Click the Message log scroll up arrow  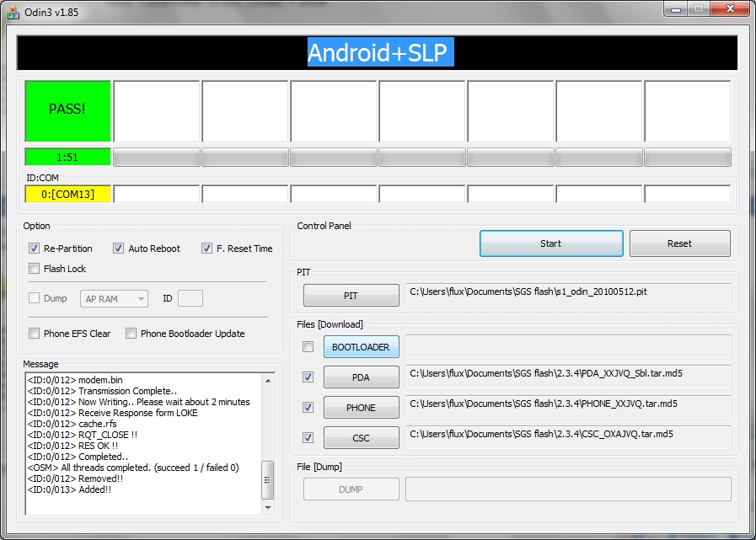(268, 381)
